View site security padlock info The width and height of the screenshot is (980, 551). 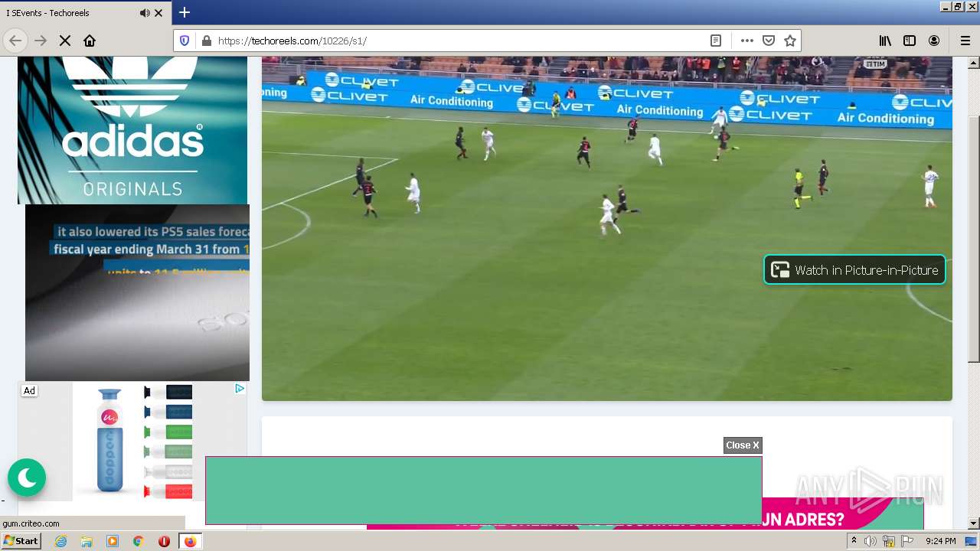206,41
